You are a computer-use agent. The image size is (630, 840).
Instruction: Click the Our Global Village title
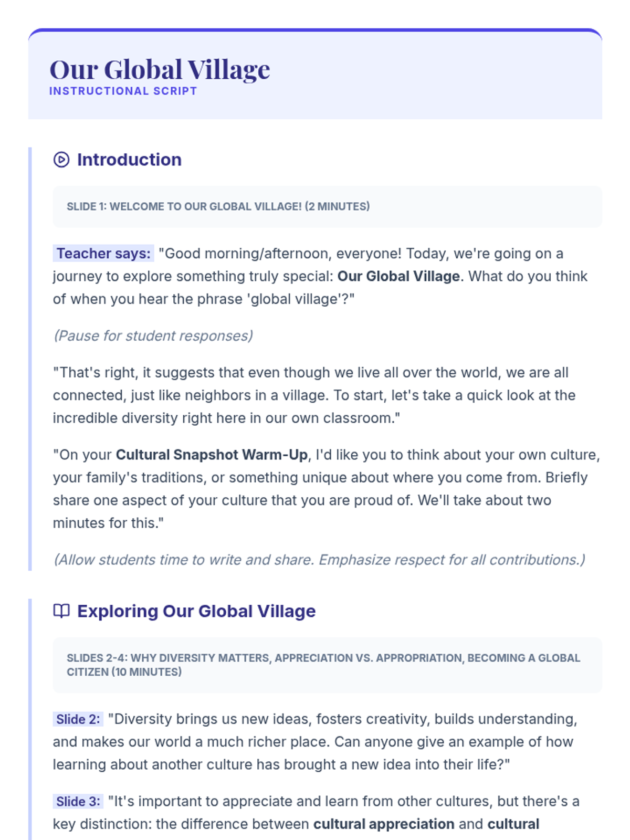pos(160,69)
